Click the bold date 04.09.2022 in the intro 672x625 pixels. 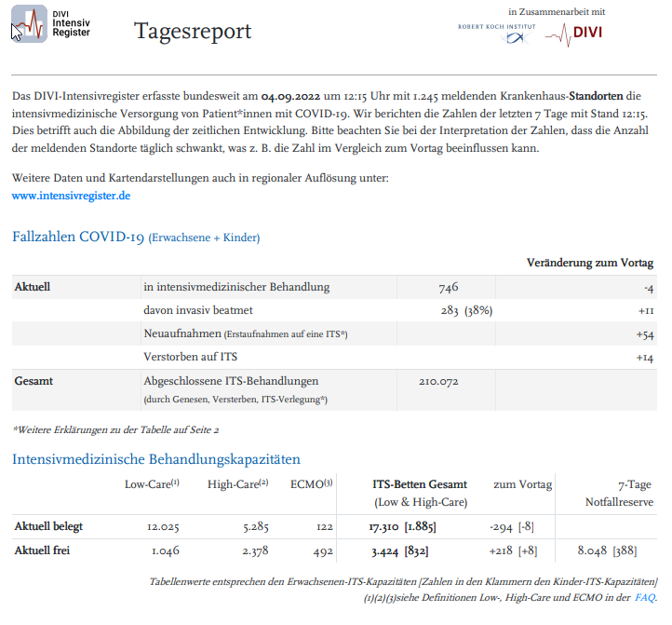(294, 97)
